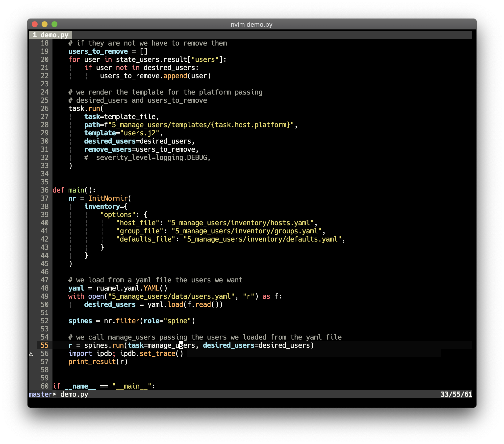This screenshot has height=444, width=504.
Task: Maximize the nvim window with green button
Action: (x=54, y=24)
